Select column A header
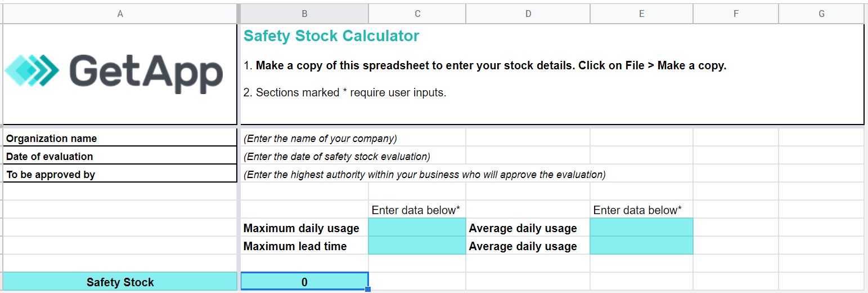Viewport: 868px width, 293px height. coord(120,14)
